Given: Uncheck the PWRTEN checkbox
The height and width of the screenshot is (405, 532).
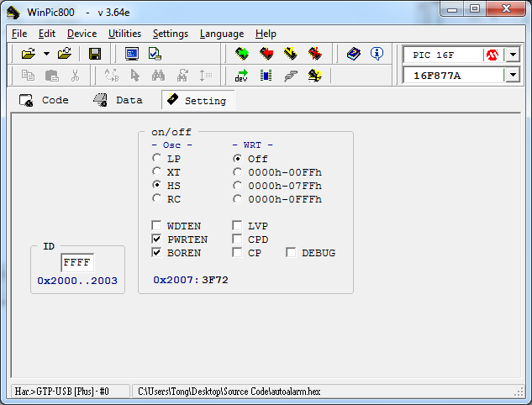Looking at the screenshot, I should tap(156, 239).
